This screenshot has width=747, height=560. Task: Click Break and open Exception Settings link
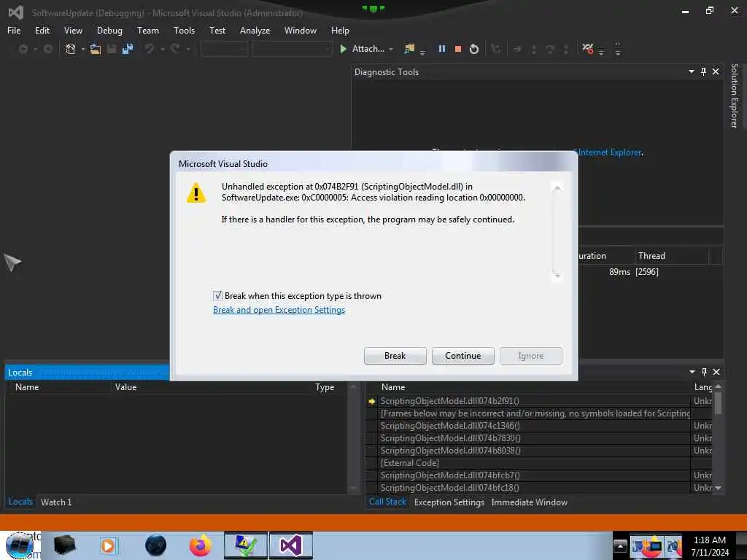(279, 310)
